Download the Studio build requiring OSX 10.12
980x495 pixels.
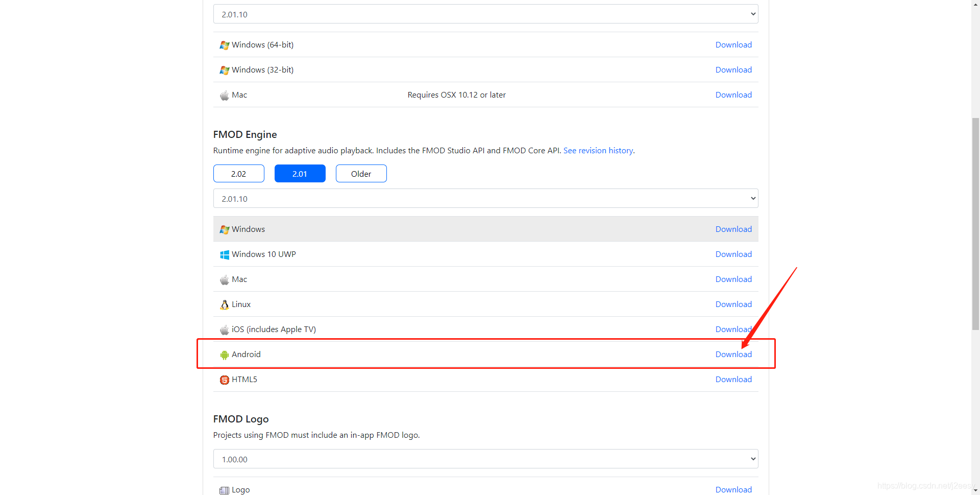tap(733, 95)
